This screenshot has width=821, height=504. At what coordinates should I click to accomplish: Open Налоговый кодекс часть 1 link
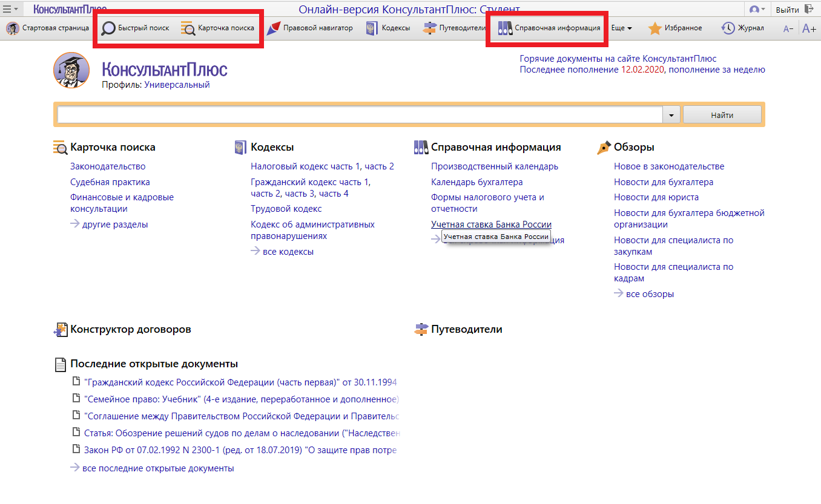tap(305, 166)
